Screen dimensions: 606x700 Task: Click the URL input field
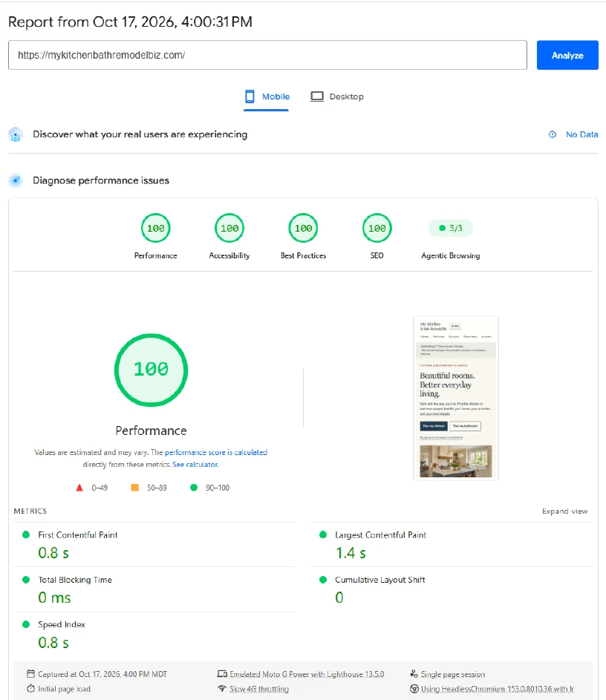[x=267, y=55]
